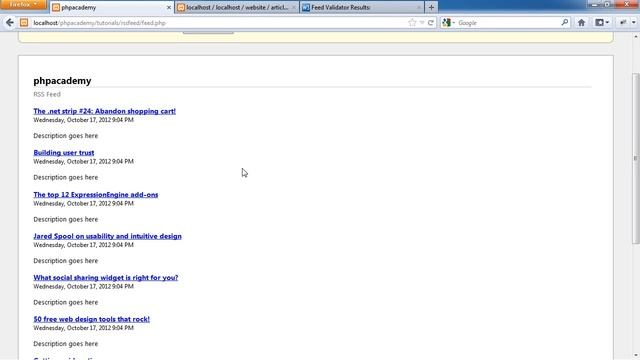This screenshot has height=360, width=640.
Task: Switch to the localhost phpMyAdmin tab
Action: click(237, 7)
